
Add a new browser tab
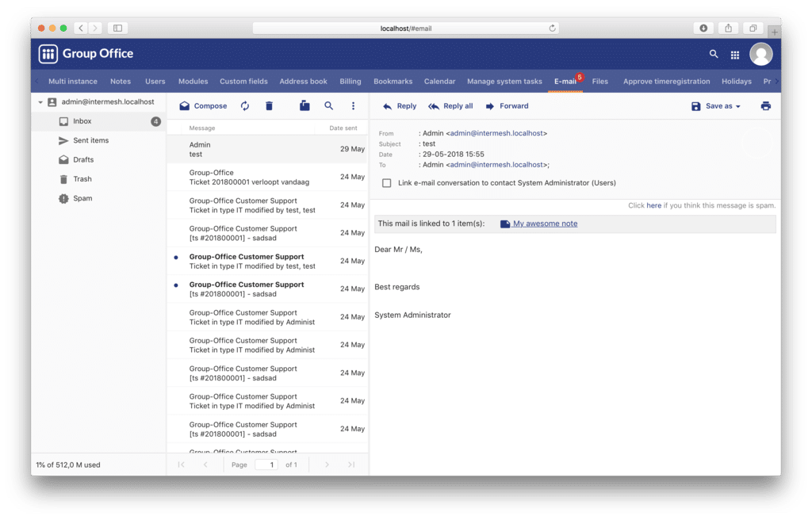pos(774,32)
